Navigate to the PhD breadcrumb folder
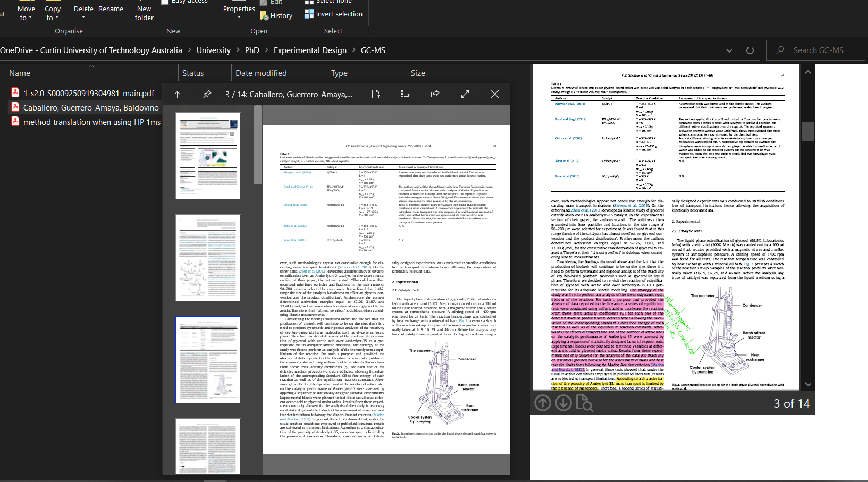Image resolution: width=868 pixels, height=482 pixels. [x=252, y=50]
